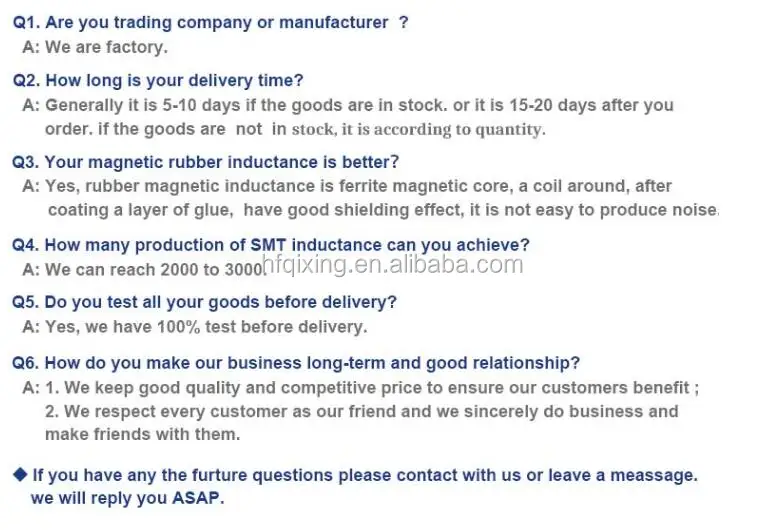Click the 'we will reply you ASAP' line
Screen dimensions: 783x530
click(x=128, y=498)
